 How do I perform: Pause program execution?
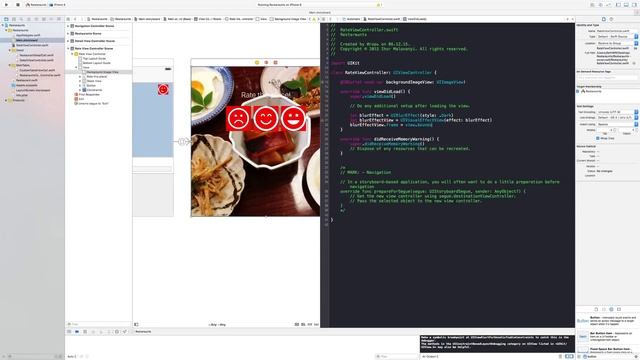tap(85, 331)
